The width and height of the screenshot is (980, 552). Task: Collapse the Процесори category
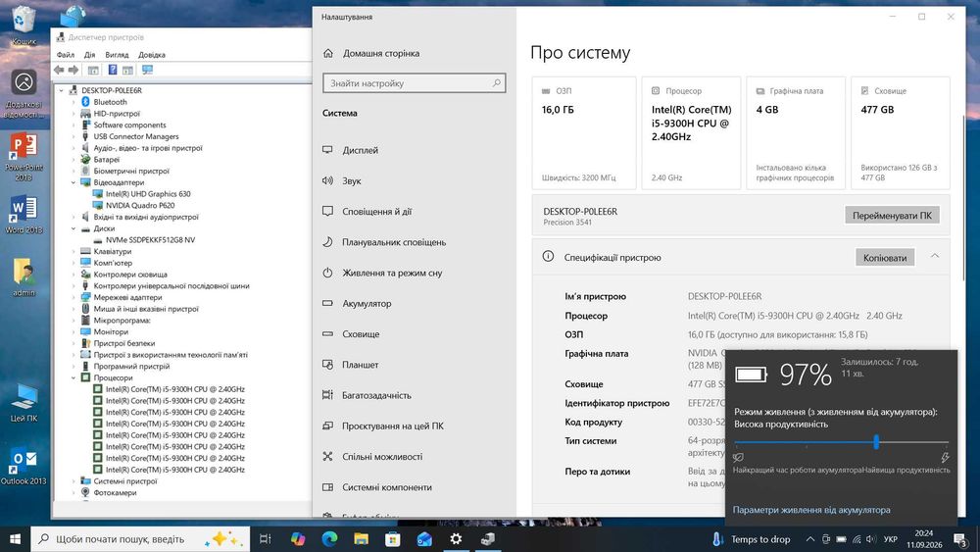[73, 377]
